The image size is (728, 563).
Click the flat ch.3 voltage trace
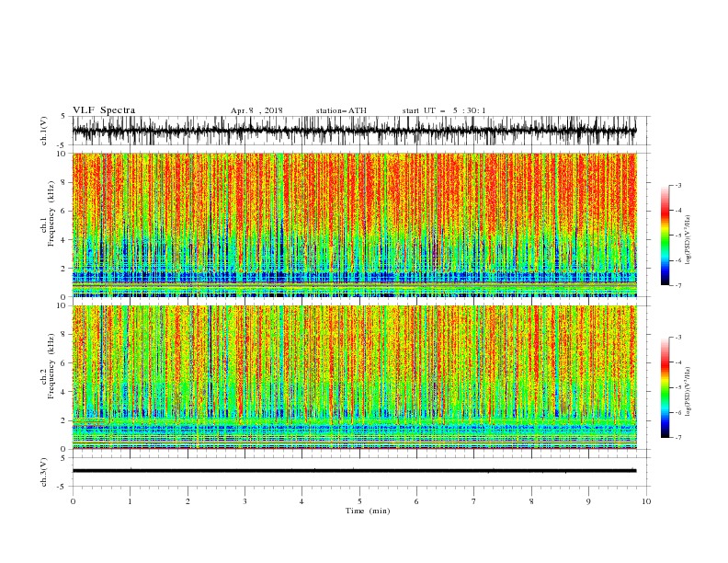pos(354,471)
